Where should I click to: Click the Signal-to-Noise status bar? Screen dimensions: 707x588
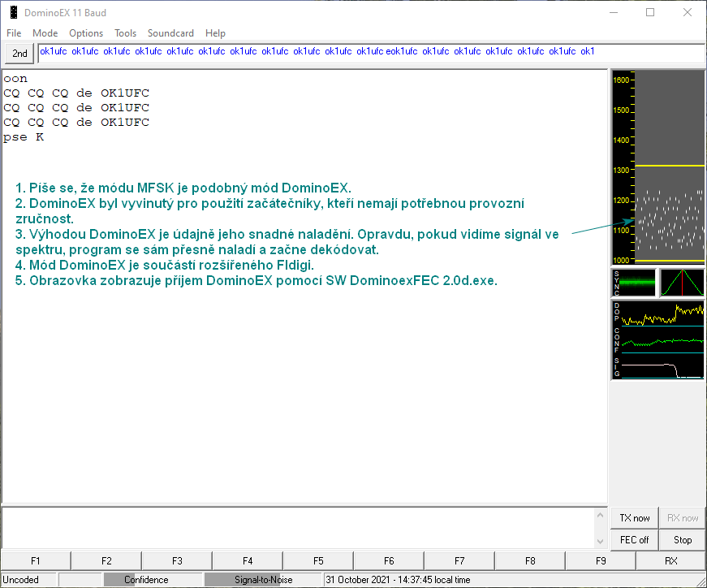point(263,580)
